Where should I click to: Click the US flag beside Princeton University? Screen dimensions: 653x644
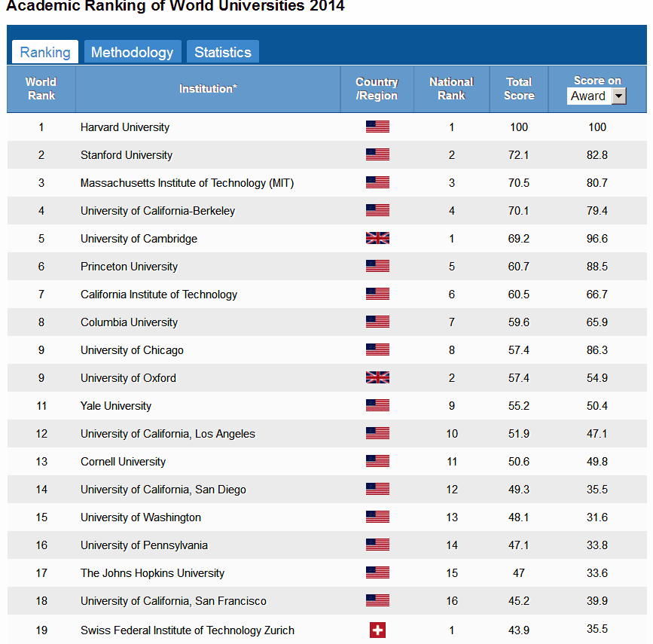pos(377,266)
